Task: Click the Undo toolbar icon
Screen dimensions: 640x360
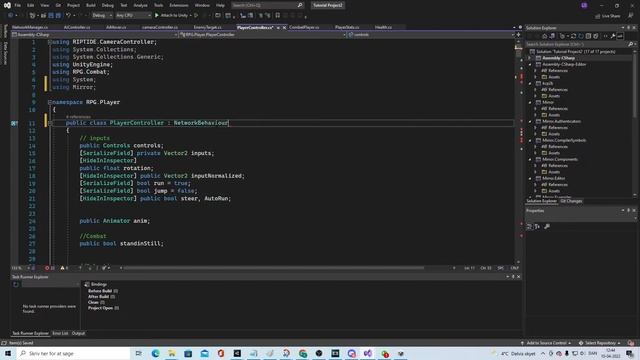Action: (x=69, y=16)
